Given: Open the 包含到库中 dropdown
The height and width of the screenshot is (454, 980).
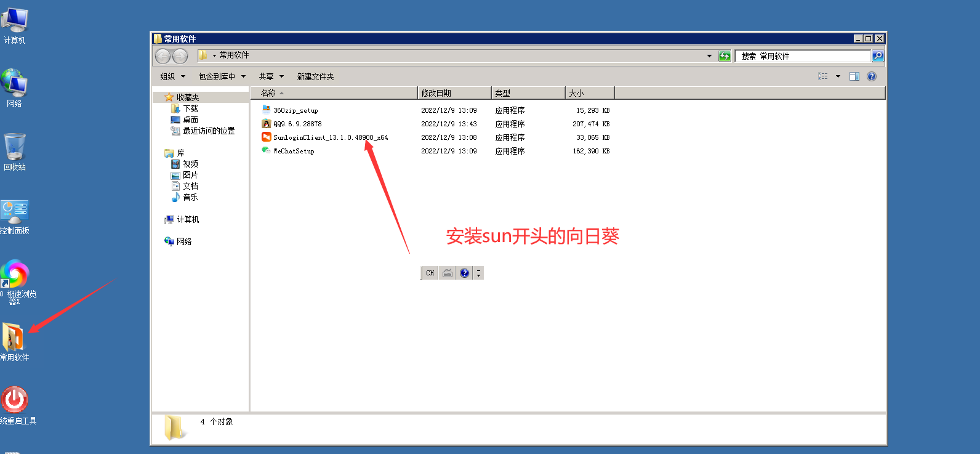Looking at the screenshot, I should [x=222, y=76].
